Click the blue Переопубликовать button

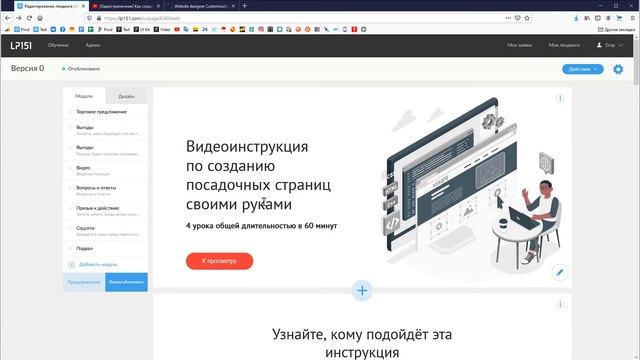click(x=127, y=282)
